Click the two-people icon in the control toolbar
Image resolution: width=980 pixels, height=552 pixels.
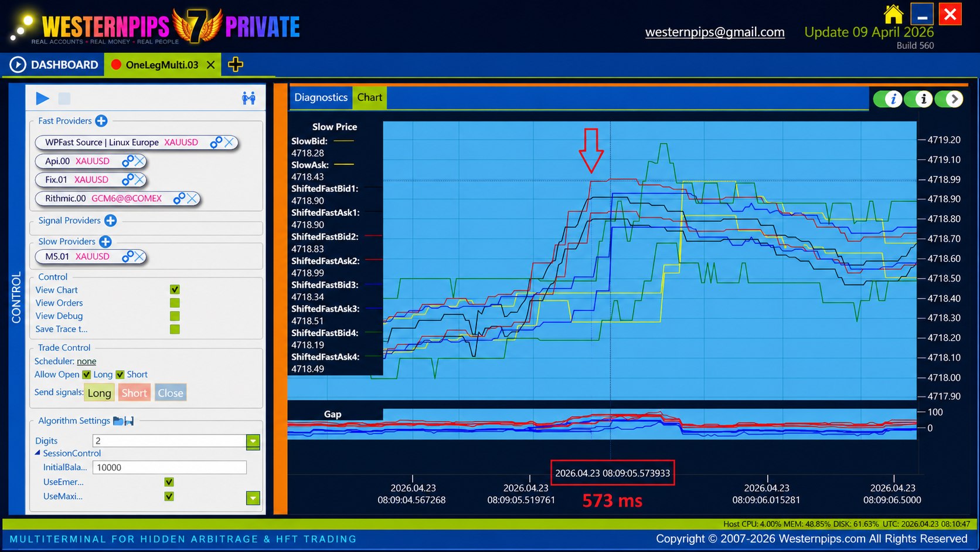coord(249,98)
